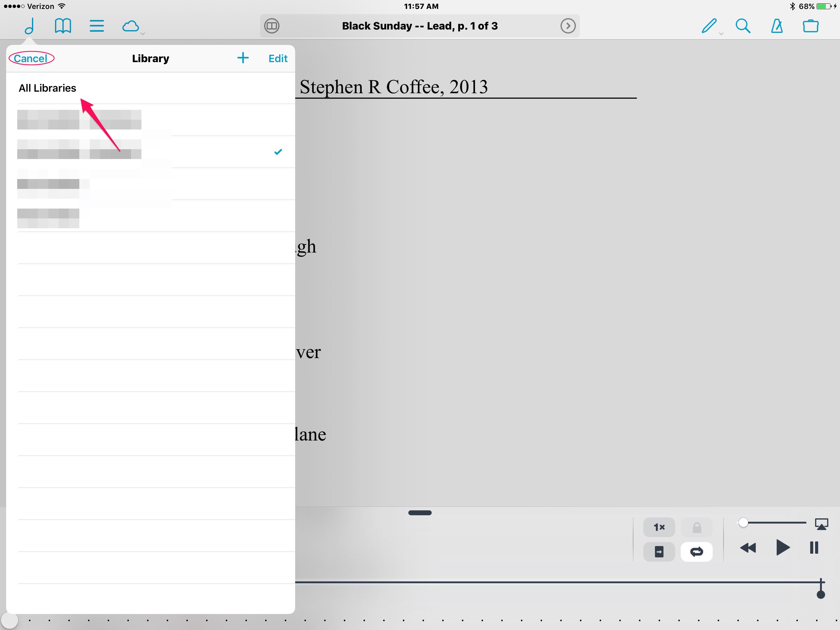Select the checkmarked library entry
Screen dimensions: 840x630
click(x=152, y=152)
